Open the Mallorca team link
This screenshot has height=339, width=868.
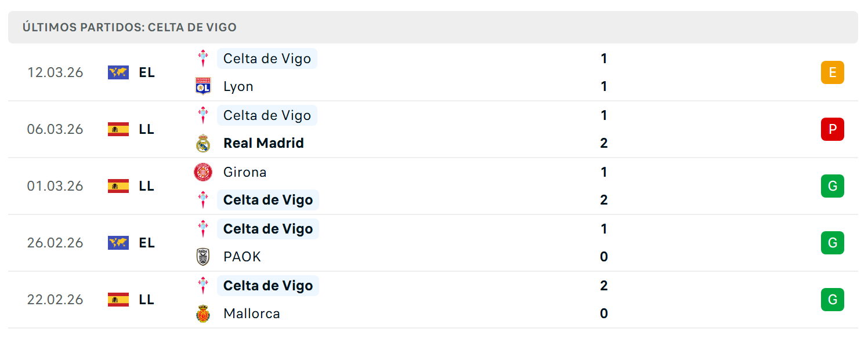click(252, 314)
